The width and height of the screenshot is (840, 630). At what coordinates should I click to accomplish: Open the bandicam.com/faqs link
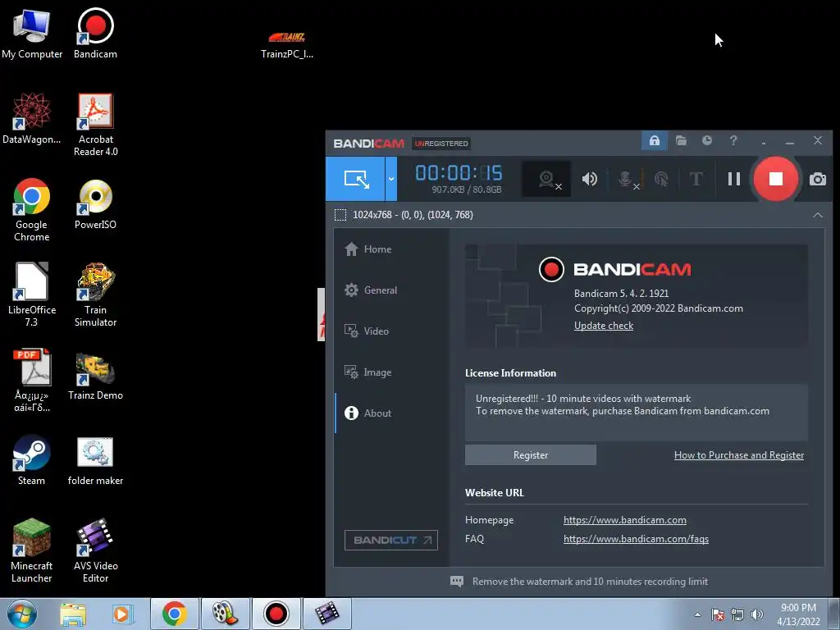[x=636, y=539]
